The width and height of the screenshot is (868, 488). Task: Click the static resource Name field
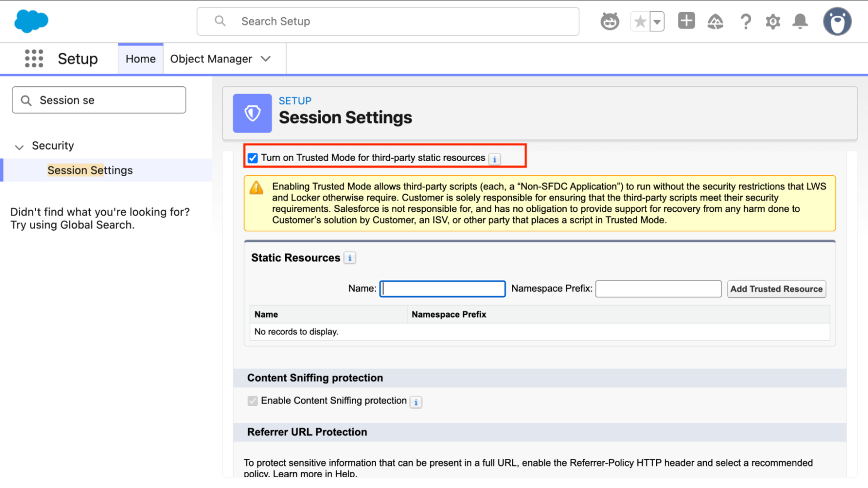[443, 289]
